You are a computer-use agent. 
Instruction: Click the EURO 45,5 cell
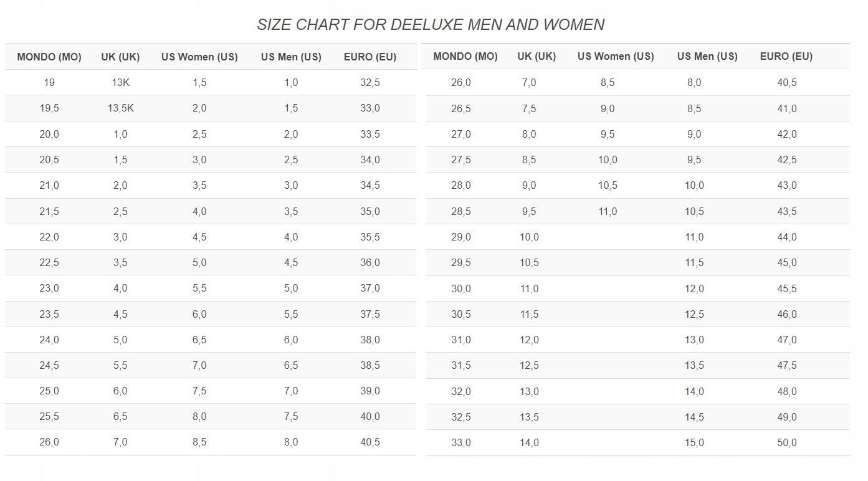786,289
